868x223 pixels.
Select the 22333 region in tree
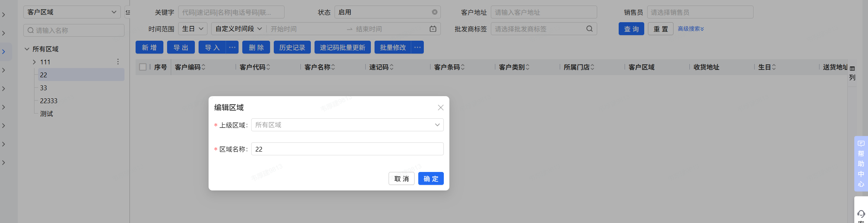(49, 101)
